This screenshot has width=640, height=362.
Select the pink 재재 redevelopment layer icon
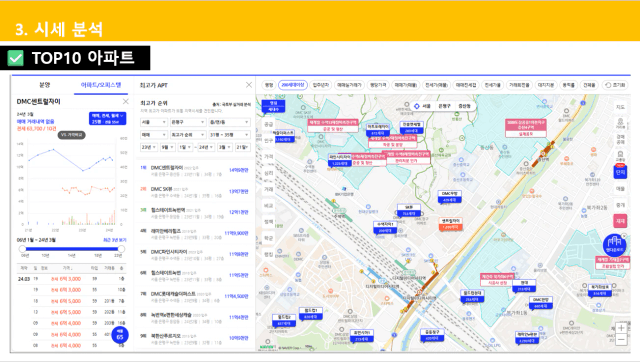tap(620, 221)
